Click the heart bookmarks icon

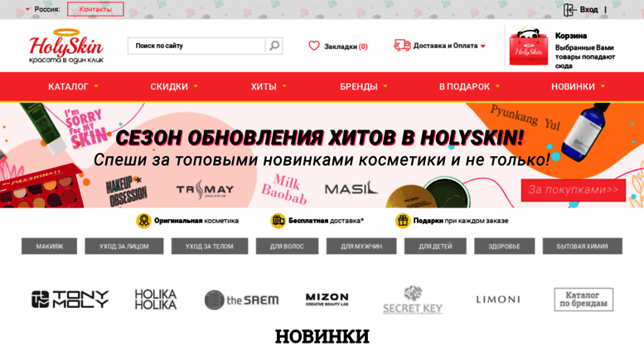click(314, 46)
